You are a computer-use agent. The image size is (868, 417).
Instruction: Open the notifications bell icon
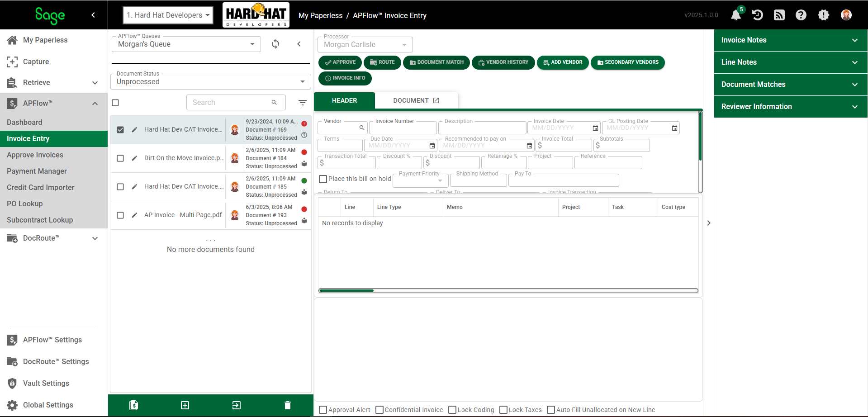pos(736,15)
